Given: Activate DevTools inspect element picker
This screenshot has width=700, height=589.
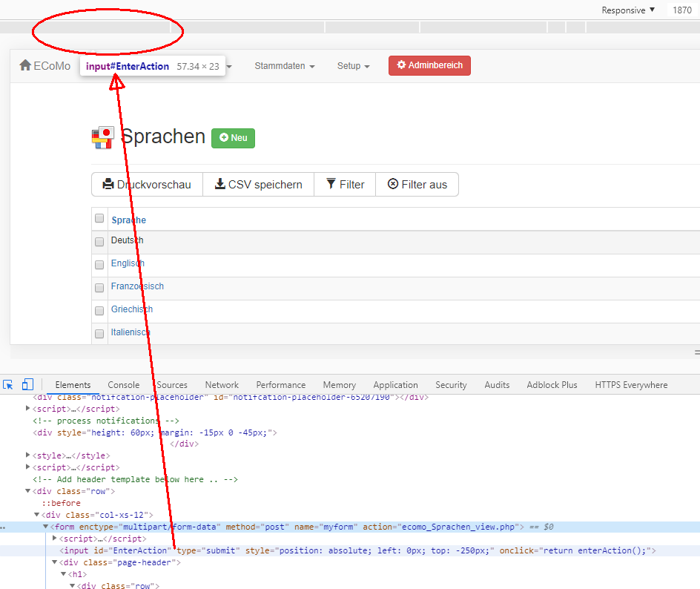Looking at the screenshot, I should click(x=8, y=385).
